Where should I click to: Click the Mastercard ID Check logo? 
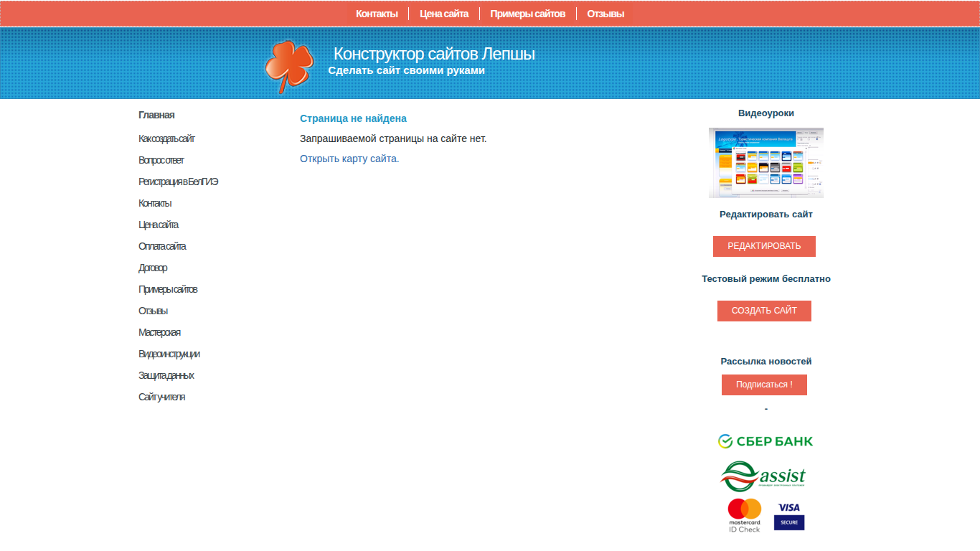(x=744, y=516)
